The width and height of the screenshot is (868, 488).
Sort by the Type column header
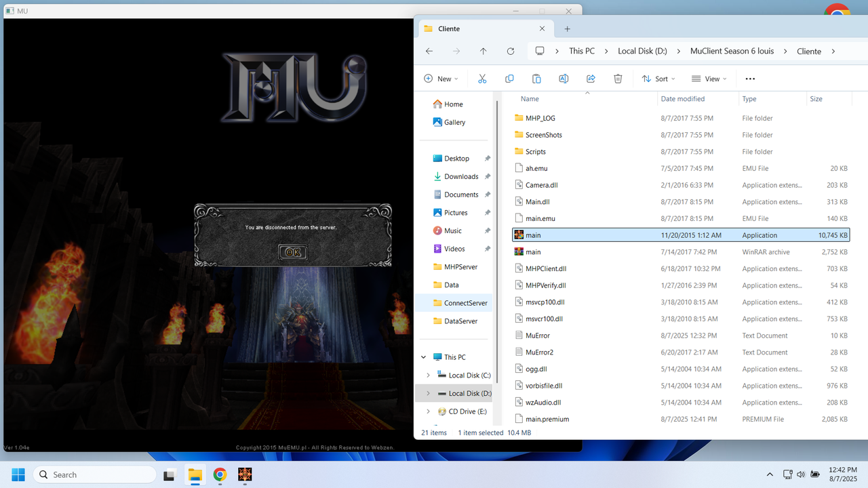coord(749,99)
